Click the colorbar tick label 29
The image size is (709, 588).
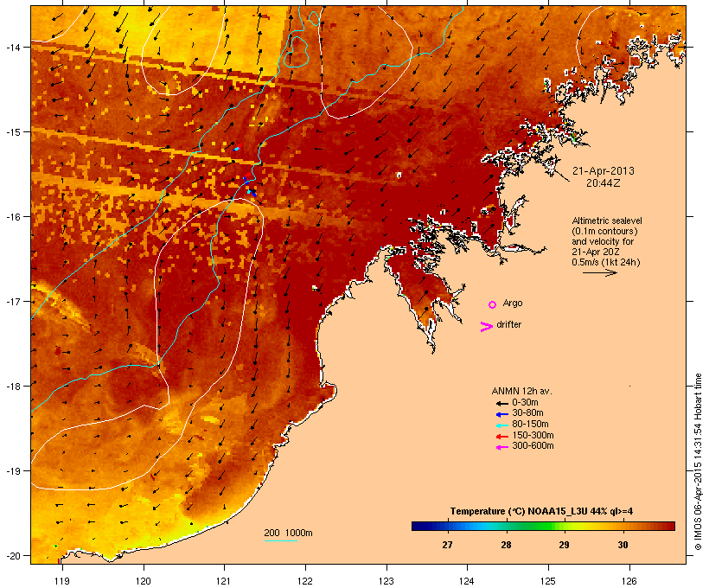point(564,545)
